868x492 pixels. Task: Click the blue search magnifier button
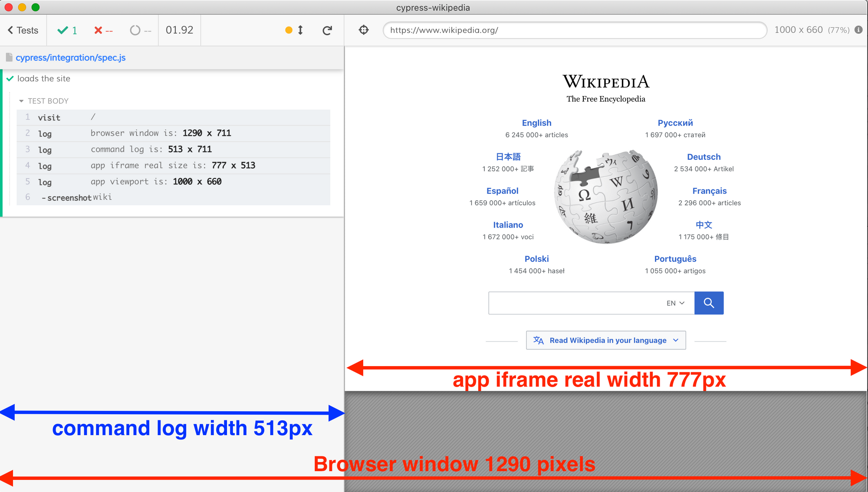[709, 303]
